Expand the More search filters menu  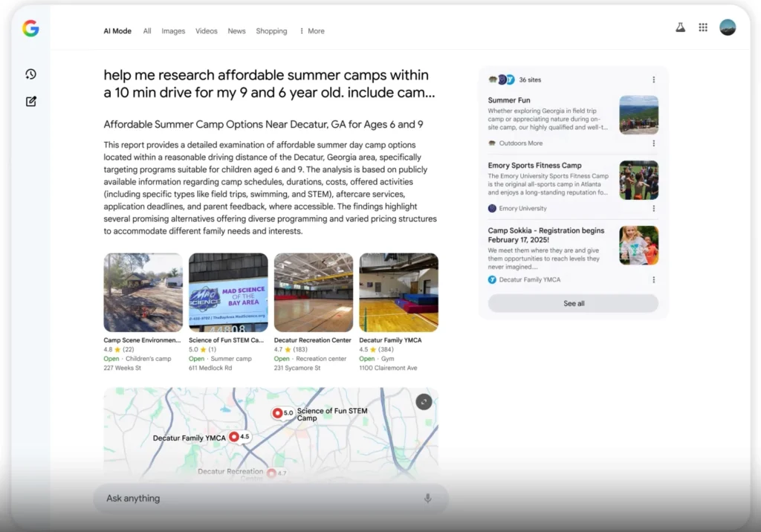coord(312,31)
